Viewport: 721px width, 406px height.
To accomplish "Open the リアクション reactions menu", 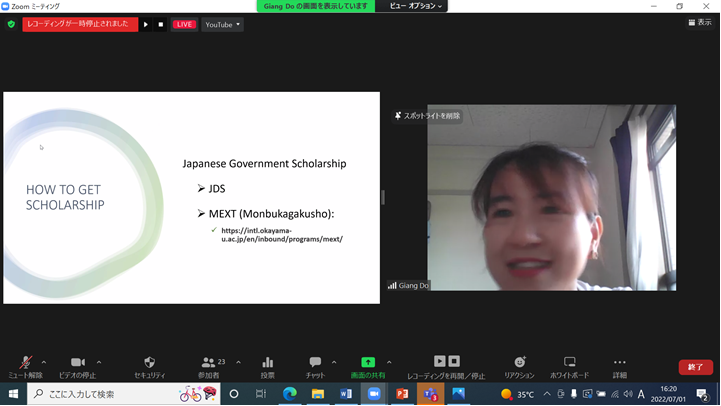I will click(519, 367).
